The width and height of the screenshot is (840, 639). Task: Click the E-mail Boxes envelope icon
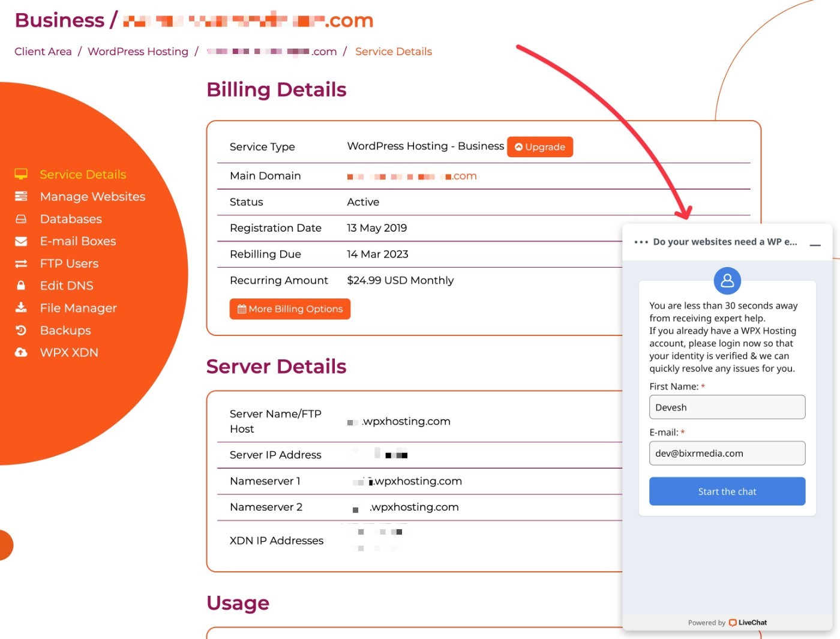[x=21, y=241]
